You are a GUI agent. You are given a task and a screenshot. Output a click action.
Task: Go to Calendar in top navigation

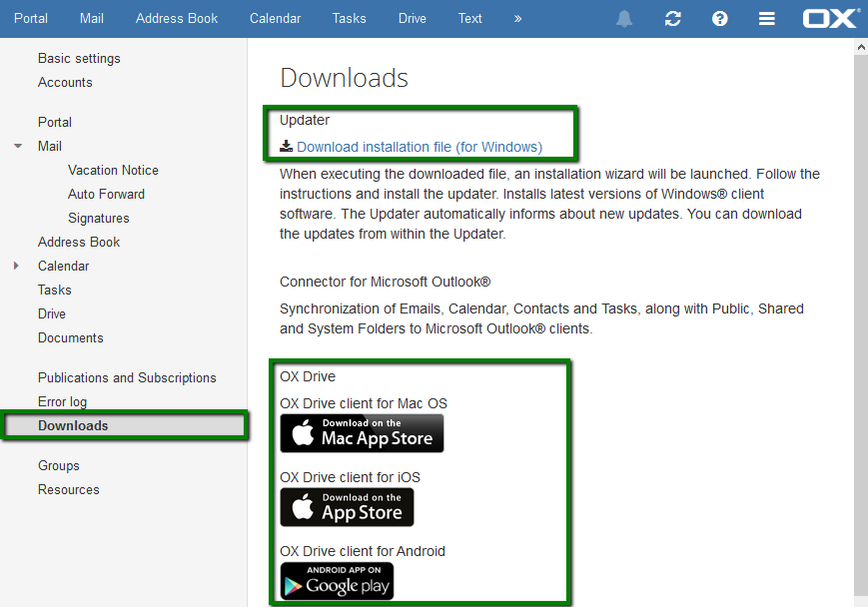(275, 18)
